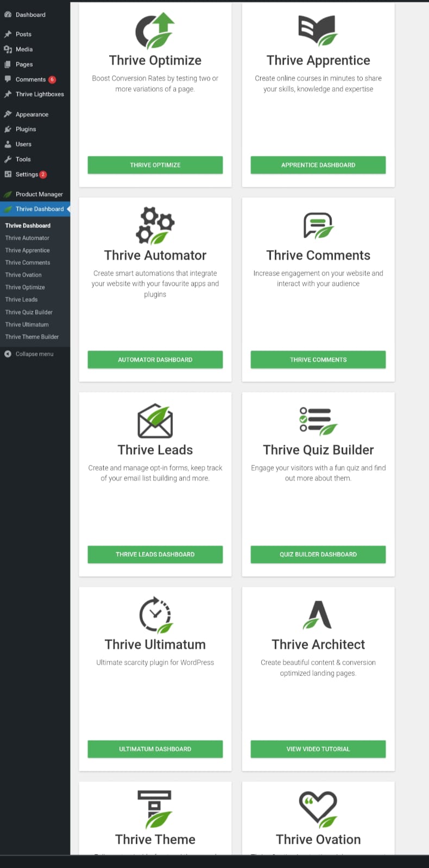Click the Dashboard gauge icon in sidebar

(8, 15)
